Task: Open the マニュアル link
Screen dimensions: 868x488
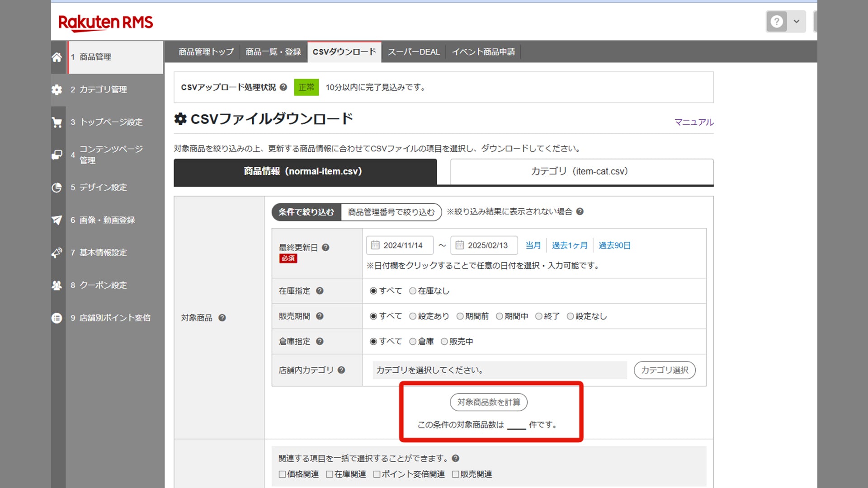Action: tap(694, 122)
